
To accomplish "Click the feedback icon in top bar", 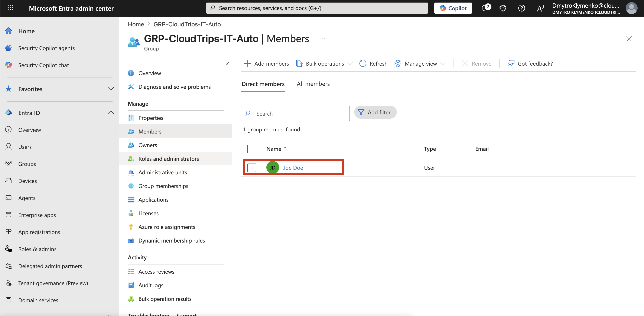I will 540,8.
